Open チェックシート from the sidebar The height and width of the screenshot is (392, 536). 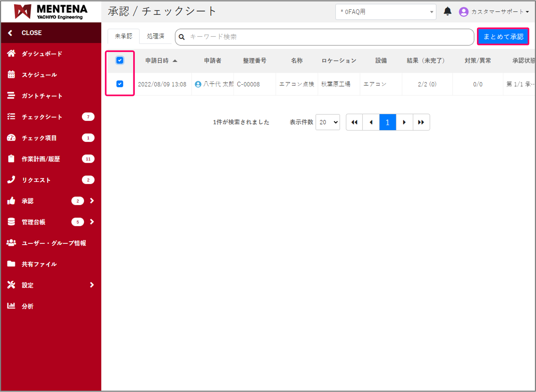[42, 117]
